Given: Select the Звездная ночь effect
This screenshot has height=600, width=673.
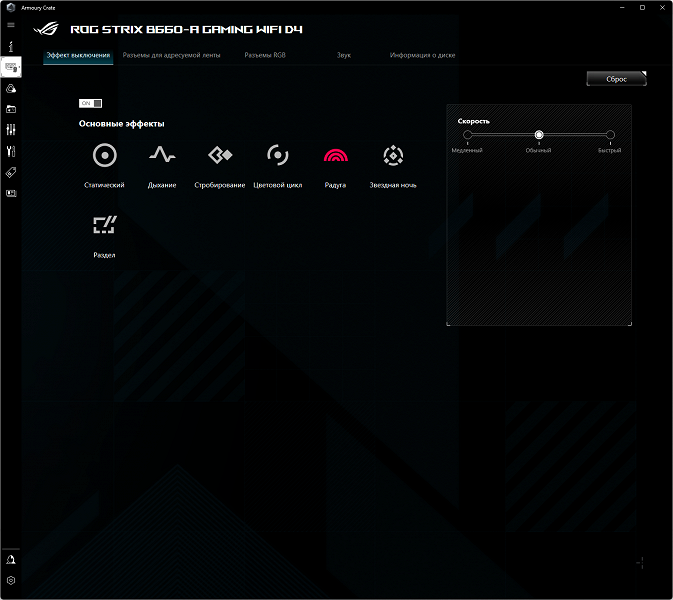Looking at the screenshot, I should tap(393, 167).
